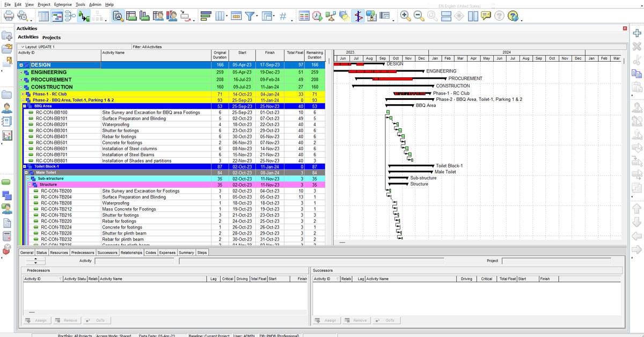Open the online help globe icon
Image resolution: width=644 pixels, height=337 pixels.
click(513, 16)
